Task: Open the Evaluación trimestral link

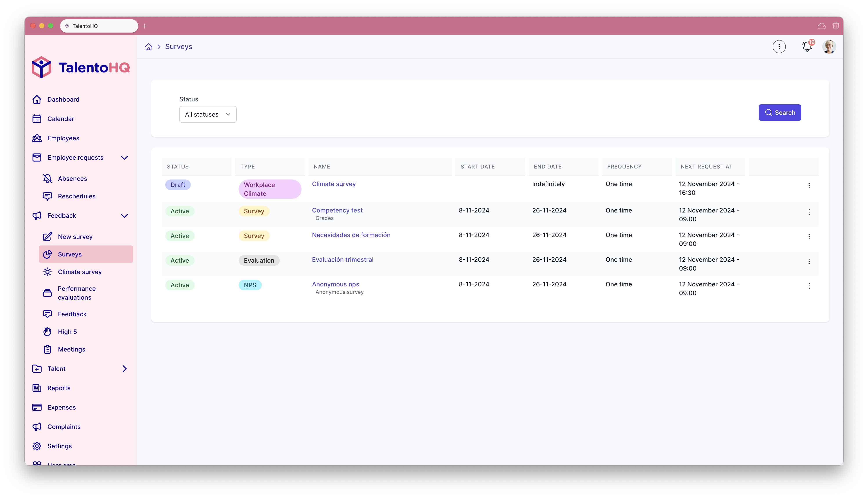Action: coord(343,260)
